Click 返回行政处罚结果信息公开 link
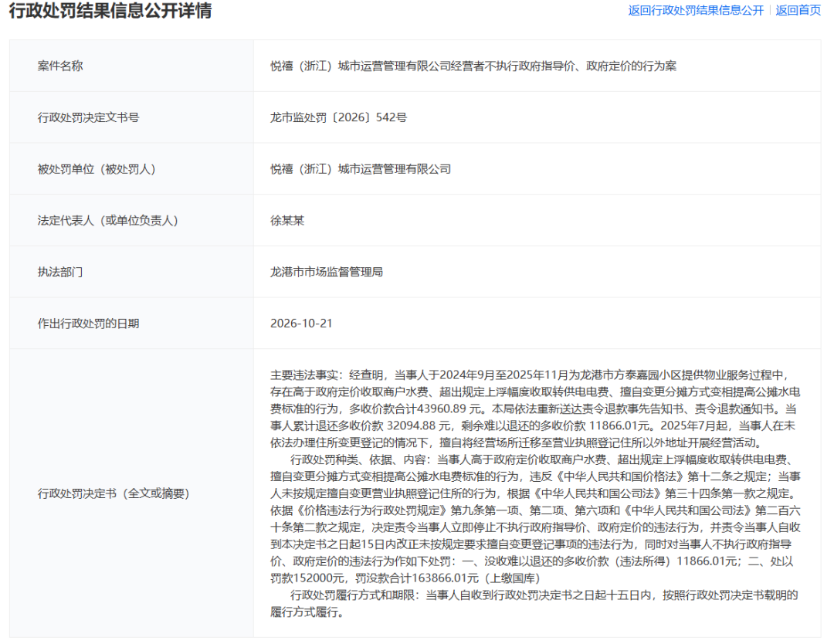This screenshot has height=644, width=834. 695,11
